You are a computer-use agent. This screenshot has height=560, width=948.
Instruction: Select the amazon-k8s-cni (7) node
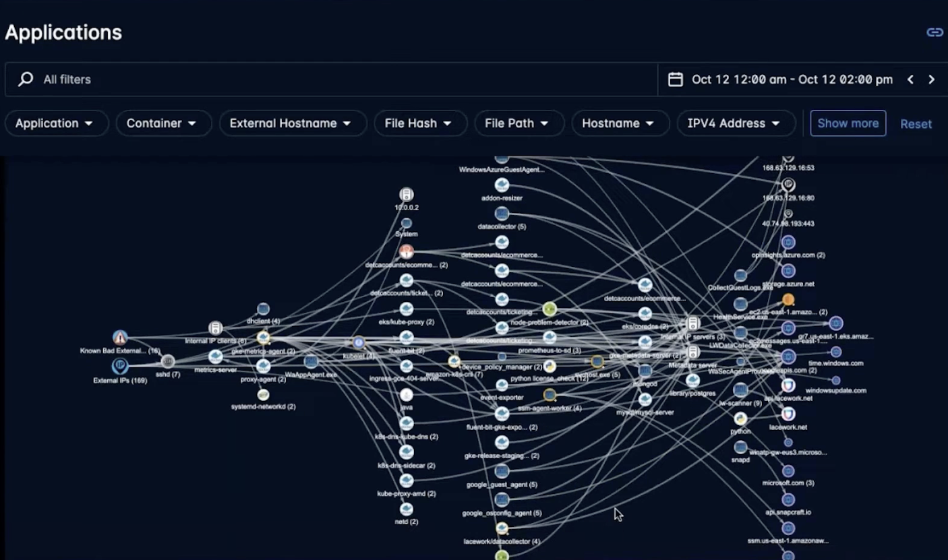(x=454, y=361)
